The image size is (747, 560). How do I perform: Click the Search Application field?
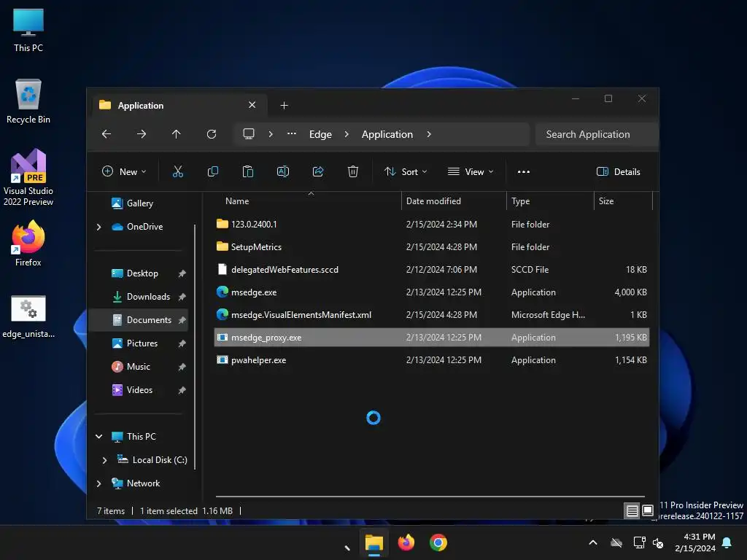coord(597,134)
